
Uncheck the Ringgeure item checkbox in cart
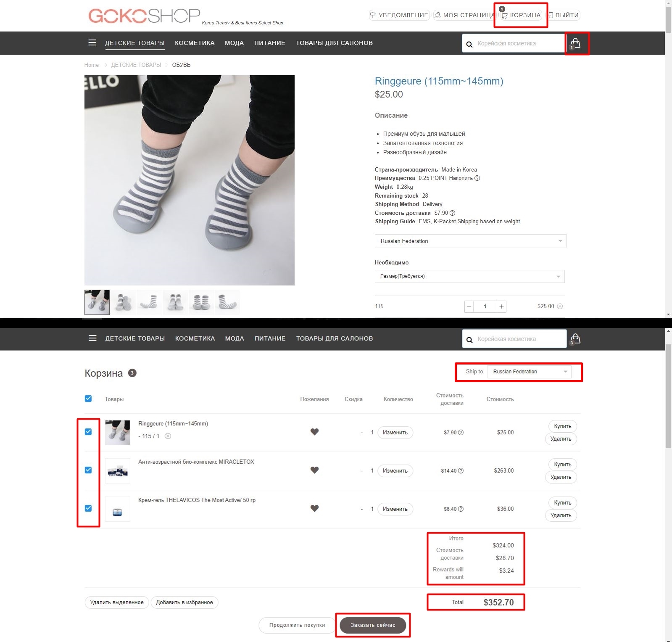88,432
